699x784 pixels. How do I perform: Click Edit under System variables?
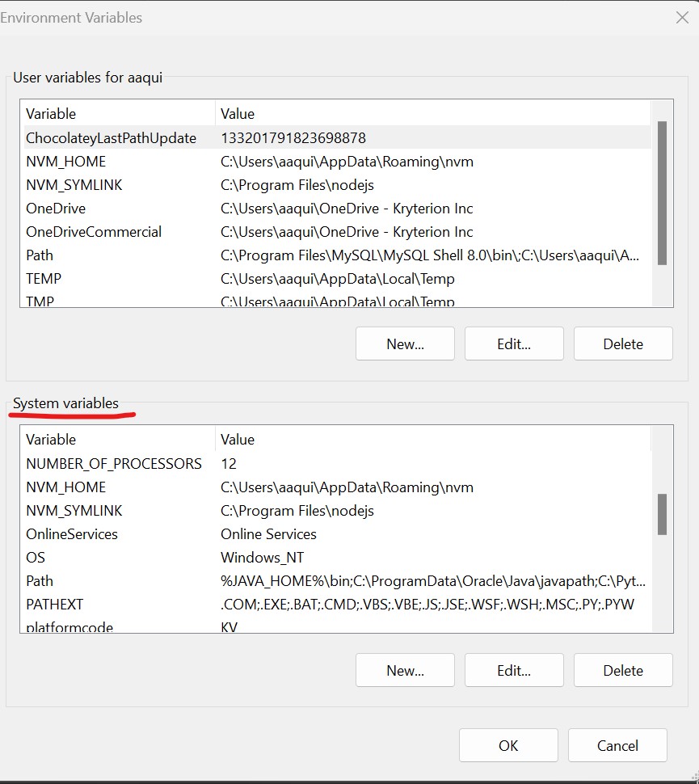coord(514,670)
